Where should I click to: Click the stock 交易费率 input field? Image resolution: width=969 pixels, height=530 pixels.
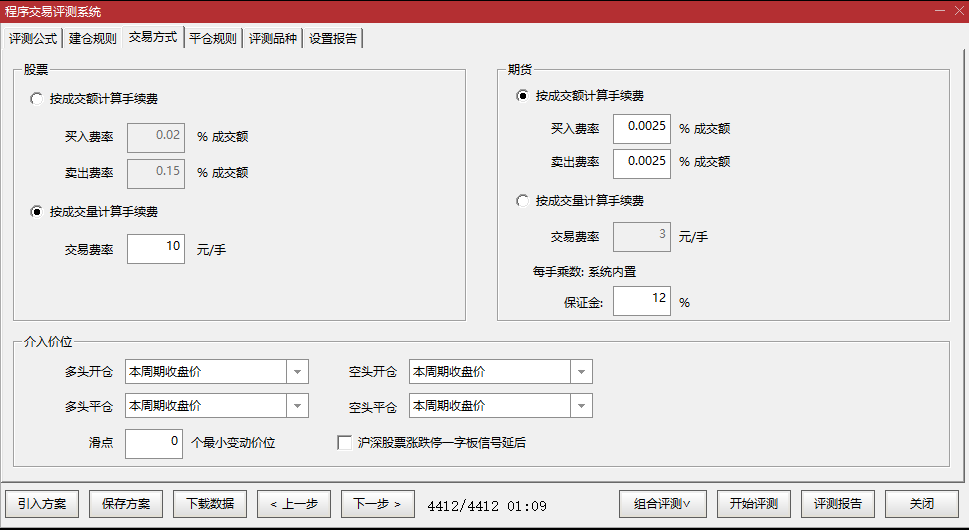tap(156, 248)
